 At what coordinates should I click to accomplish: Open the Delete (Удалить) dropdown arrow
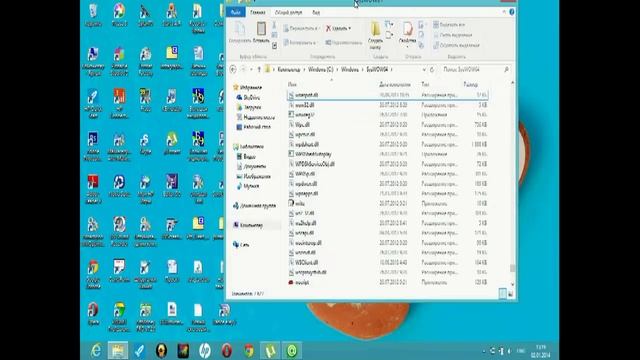(x=350, y=28)
